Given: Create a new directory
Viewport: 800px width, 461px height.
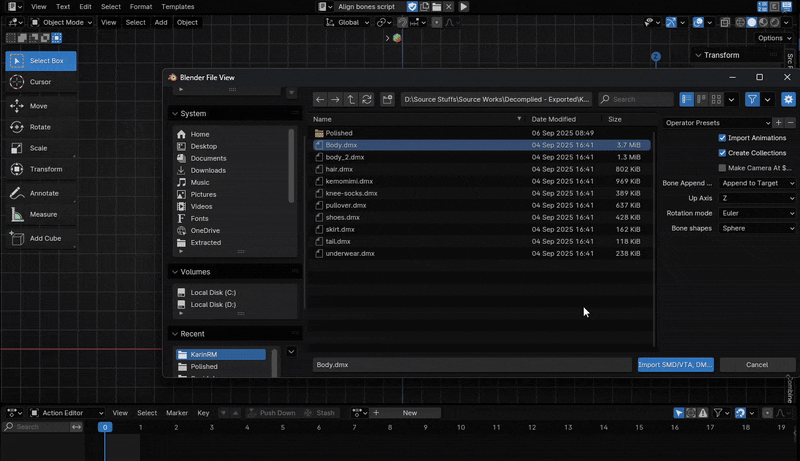Looking at the screenshot, I should coord(387,99).
